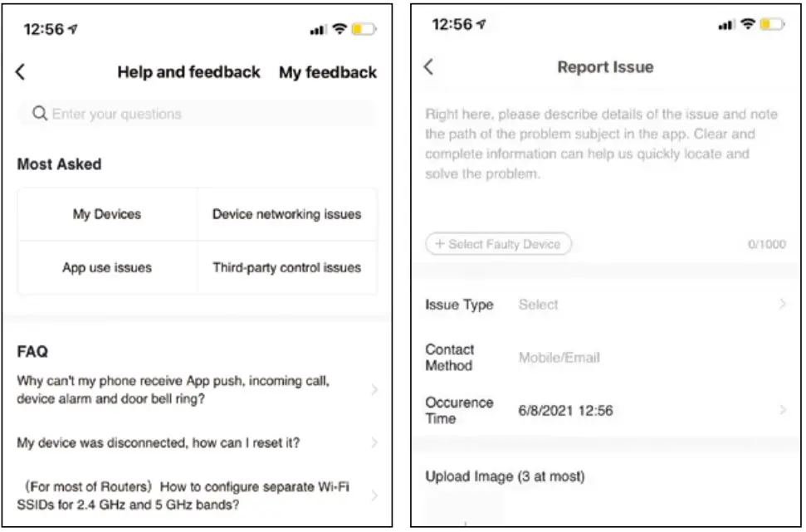Switch to My feedback
The width and height of the screenshot is (806, 532).
pyautogui.click(x=328, y=72)
